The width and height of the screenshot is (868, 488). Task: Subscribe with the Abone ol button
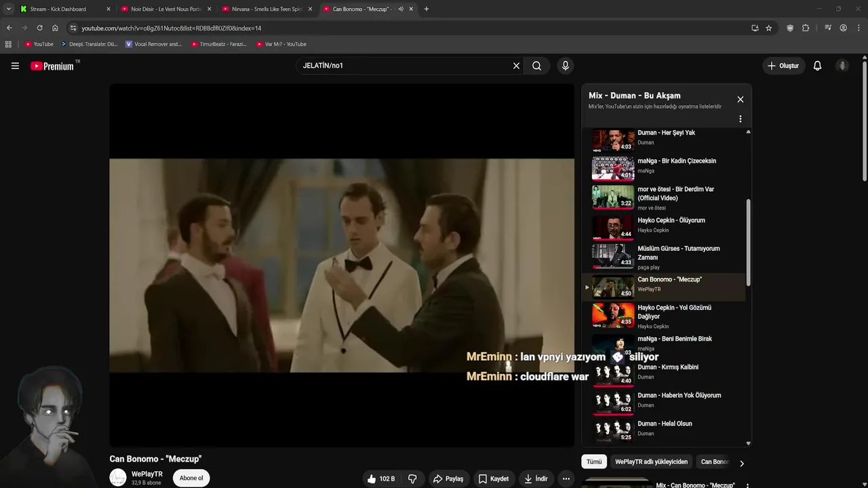tap(191, 478)
